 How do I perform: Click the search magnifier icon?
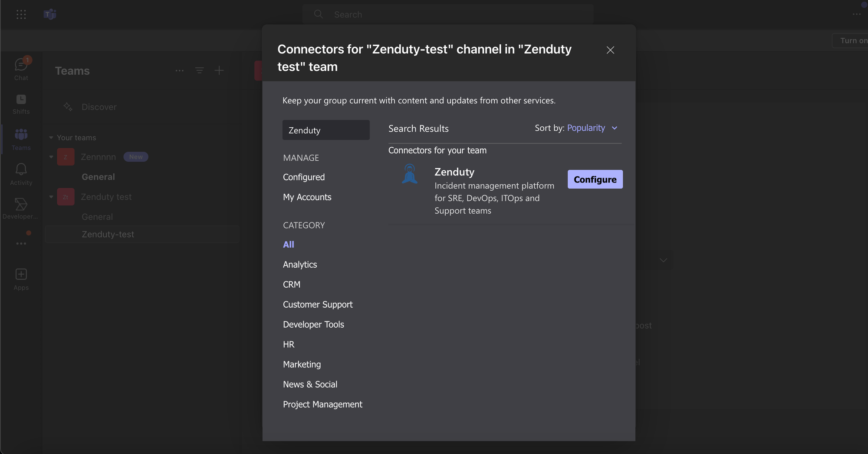319,14
